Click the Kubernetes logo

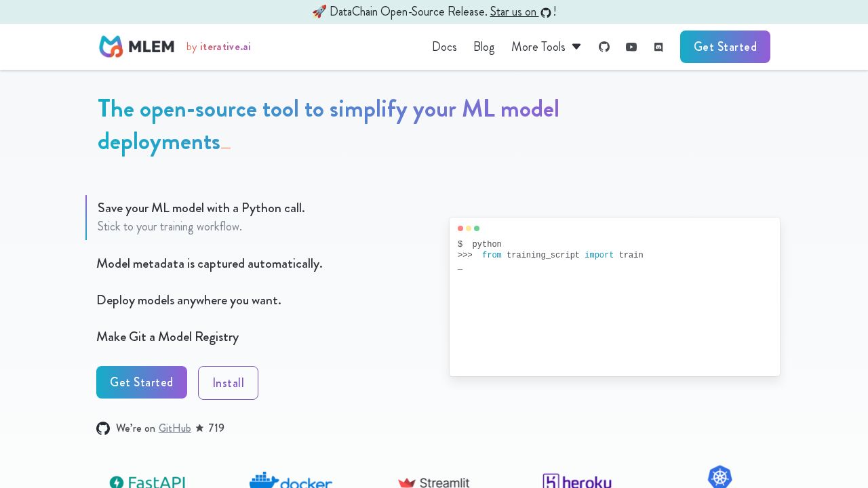point(720,476)
